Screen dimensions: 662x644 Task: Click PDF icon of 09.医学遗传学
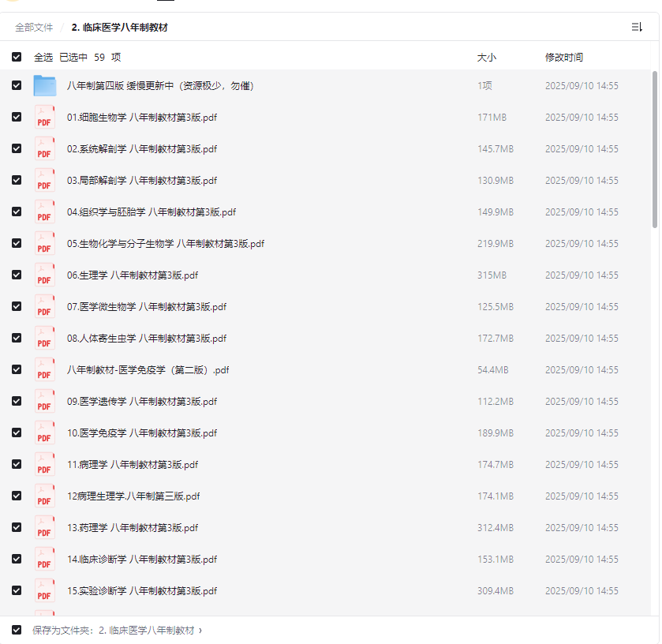45,401
